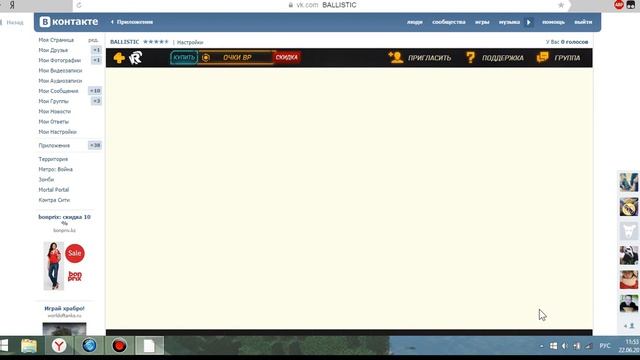
Task: Click the Играй храбро! ad title
Action: 64,309
